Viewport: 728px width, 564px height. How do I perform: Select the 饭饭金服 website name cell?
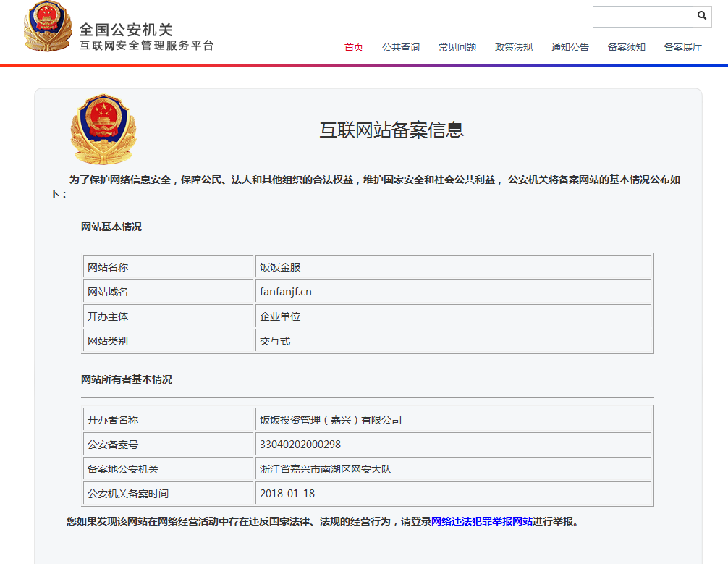click(454, 267)
